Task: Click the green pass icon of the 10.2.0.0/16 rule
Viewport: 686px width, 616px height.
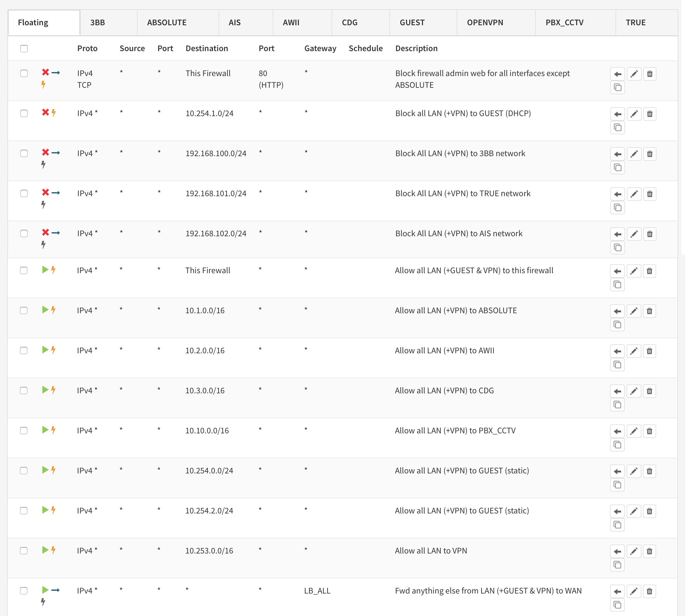Action: pyautogui.click(x=45, y=350)
